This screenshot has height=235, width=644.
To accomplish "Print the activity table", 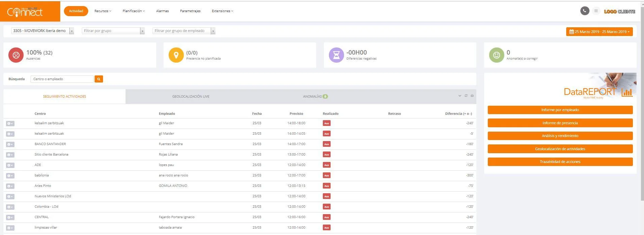I will (472, 96).
